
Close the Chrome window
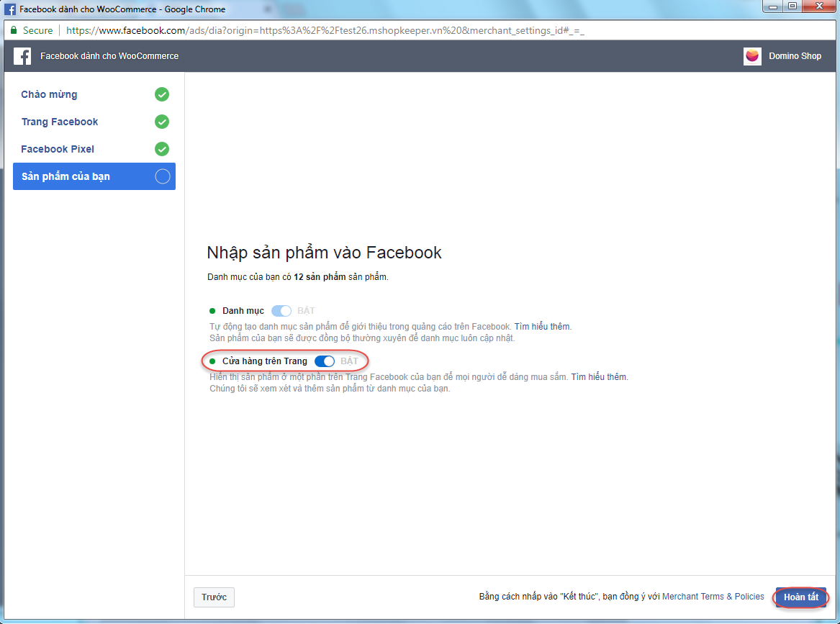tap(819, 6)
